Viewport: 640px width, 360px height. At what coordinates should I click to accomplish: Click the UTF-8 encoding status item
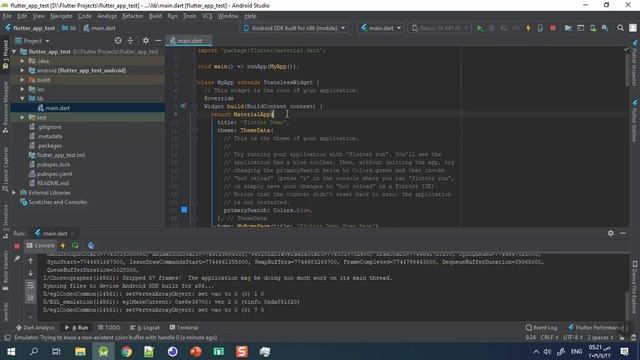click(573, 338)
